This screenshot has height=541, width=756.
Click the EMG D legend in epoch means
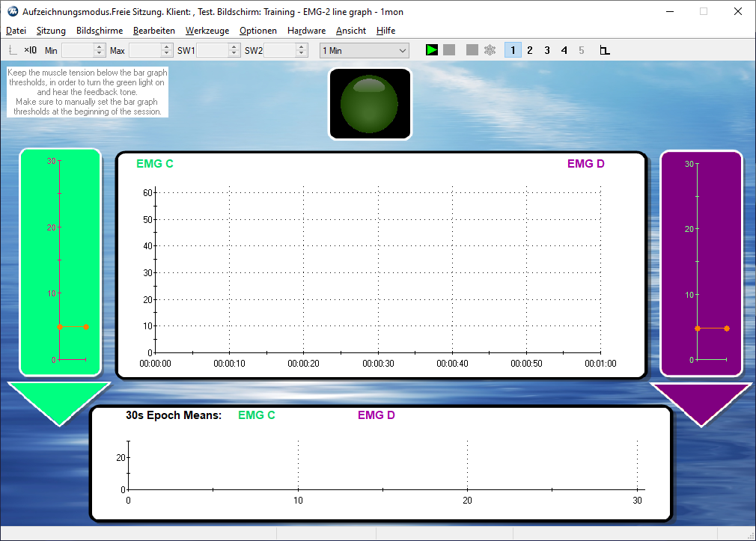[x=376, y=415]
